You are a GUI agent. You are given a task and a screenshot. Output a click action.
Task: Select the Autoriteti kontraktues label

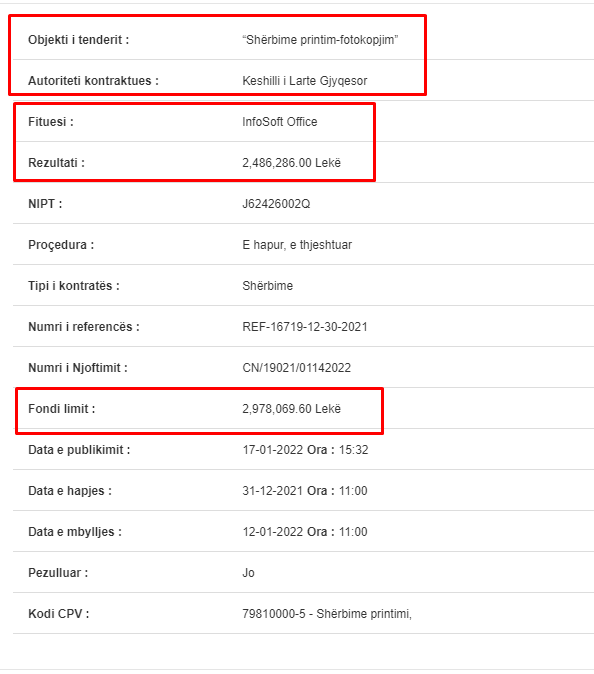[93, 81]
